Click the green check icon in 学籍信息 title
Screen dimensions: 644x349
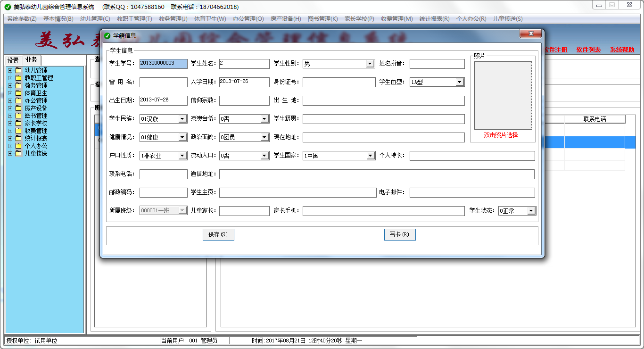[107, 35]
